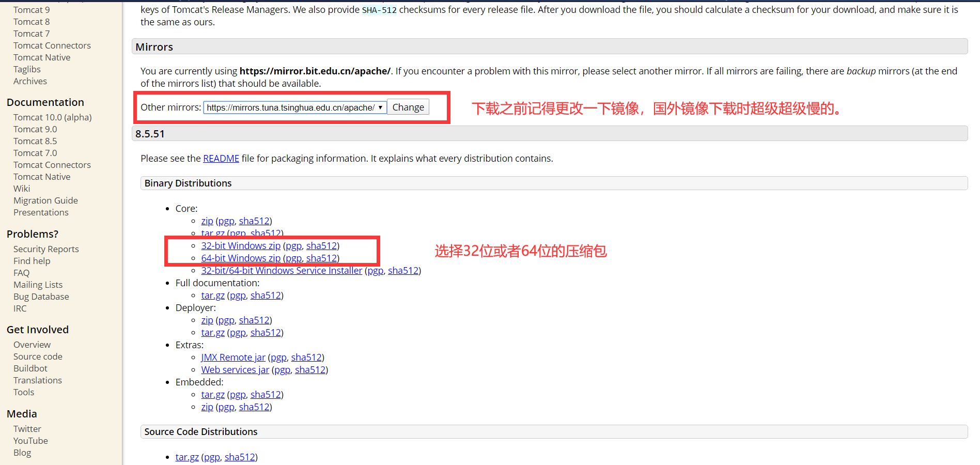Open the Presentations link
980x465 pixels.
coord(41,212)
